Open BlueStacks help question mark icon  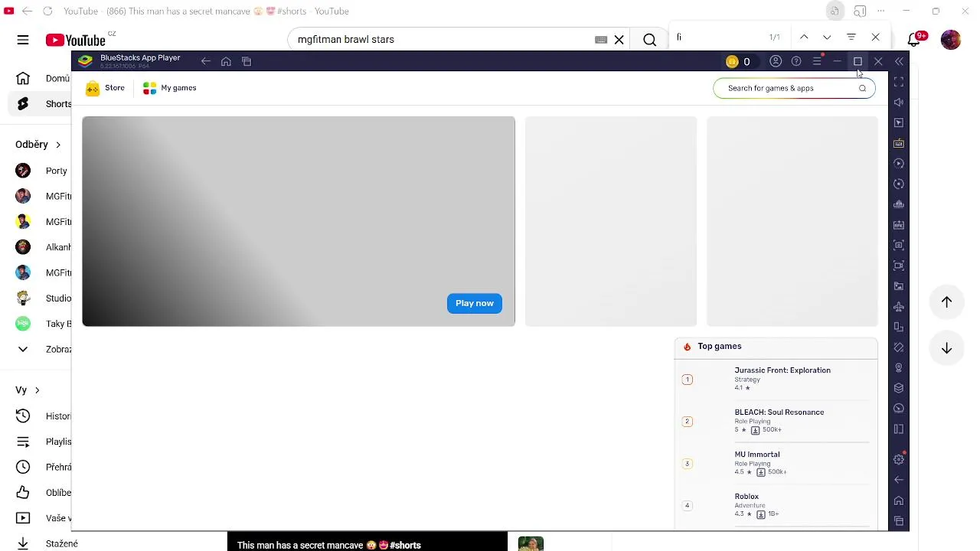click(x=796, y=61)
